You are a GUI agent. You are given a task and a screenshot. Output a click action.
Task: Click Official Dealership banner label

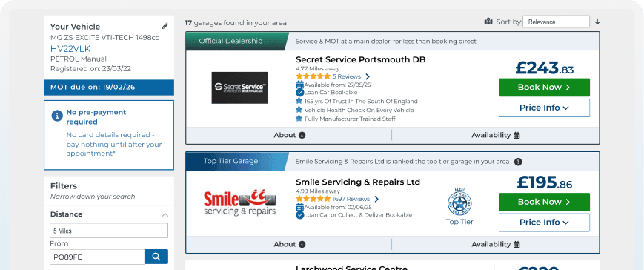click(230, 41)
